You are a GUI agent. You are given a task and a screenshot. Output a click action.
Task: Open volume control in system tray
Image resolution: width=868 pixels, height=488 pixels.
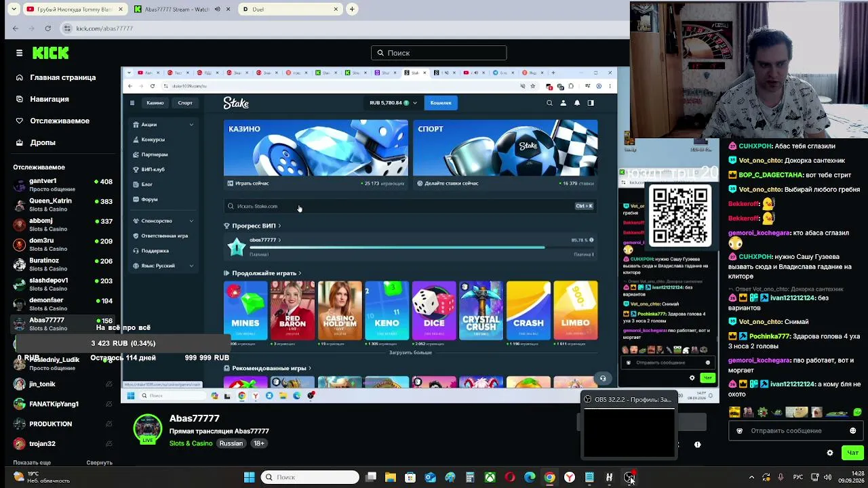tap(827, 477)
